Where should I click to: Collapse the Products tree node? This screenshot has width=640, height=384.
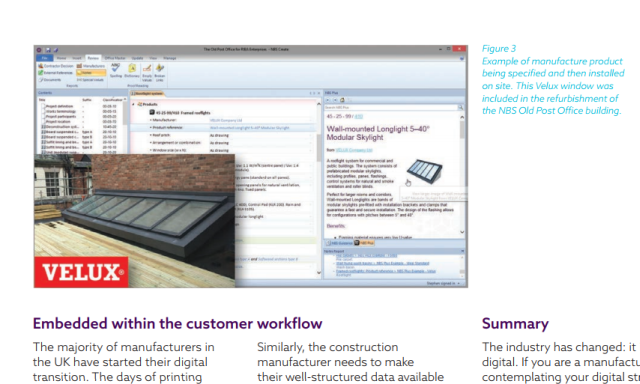coord(133,104)
